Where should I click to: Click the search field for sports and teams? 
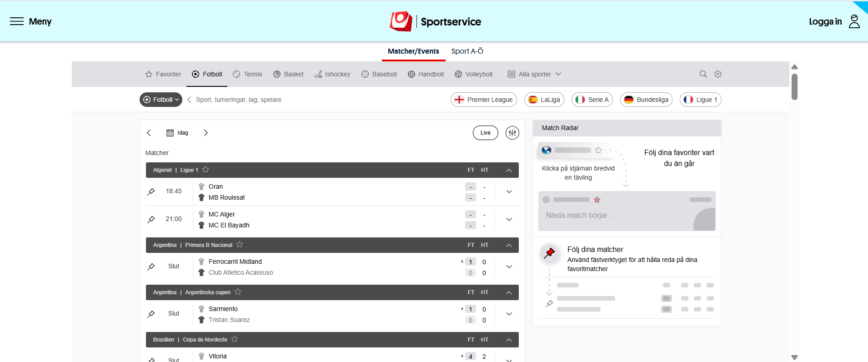(239, 100)
